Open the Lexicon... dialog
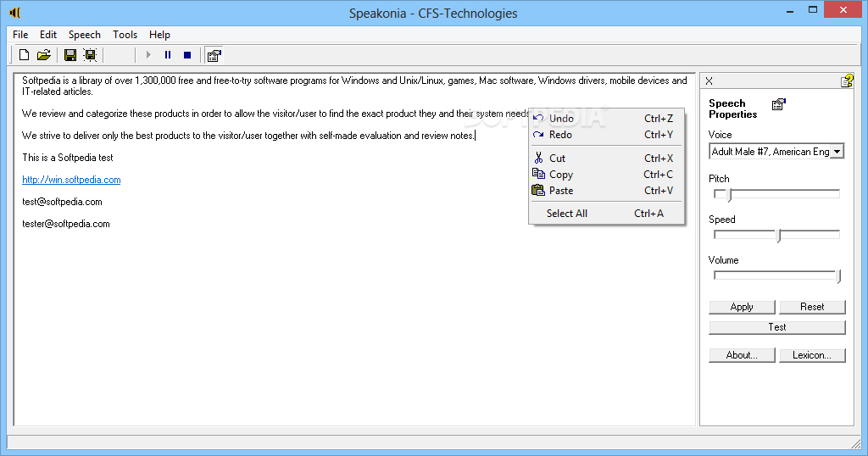Image resolution: width=868 pixels, height=456 pixels. click(812, 355)
